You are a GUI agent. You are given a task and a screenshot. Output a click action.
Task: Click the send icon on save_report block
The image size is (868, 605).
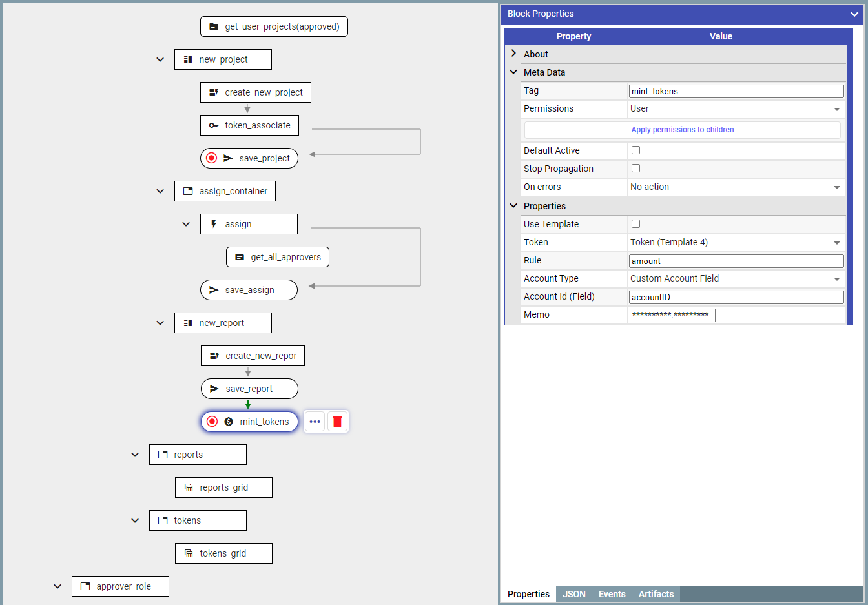click(214, 389)
